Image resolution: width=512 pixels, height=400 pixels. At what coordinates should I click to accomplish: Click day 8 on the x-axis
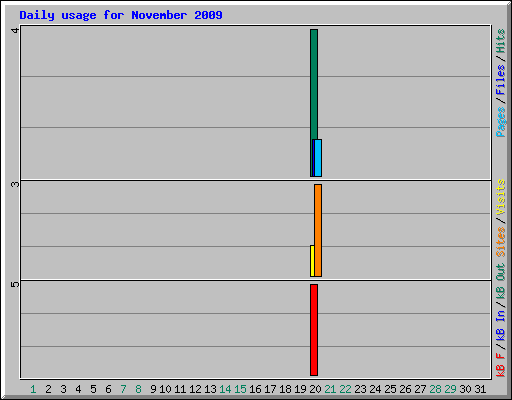[138, 389]
